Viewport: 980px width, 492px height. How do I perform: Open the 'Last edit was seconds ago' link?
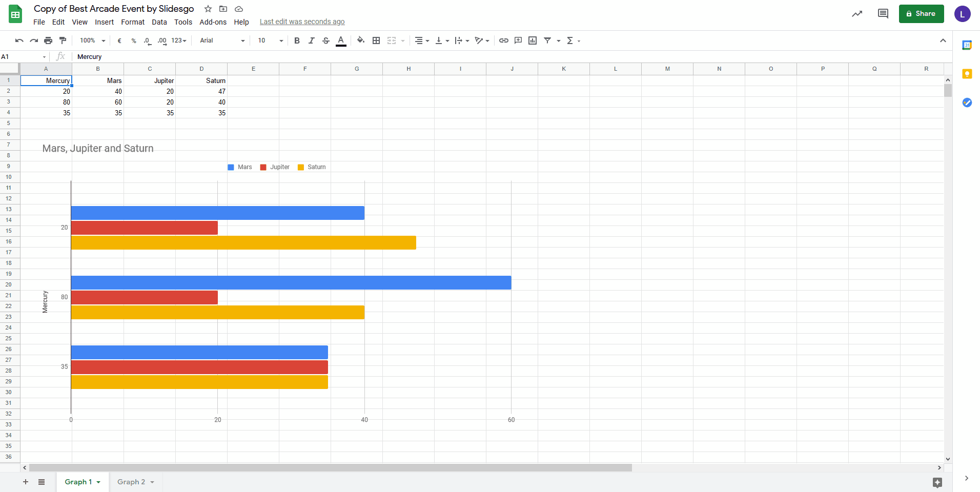[x=302, y=22]
